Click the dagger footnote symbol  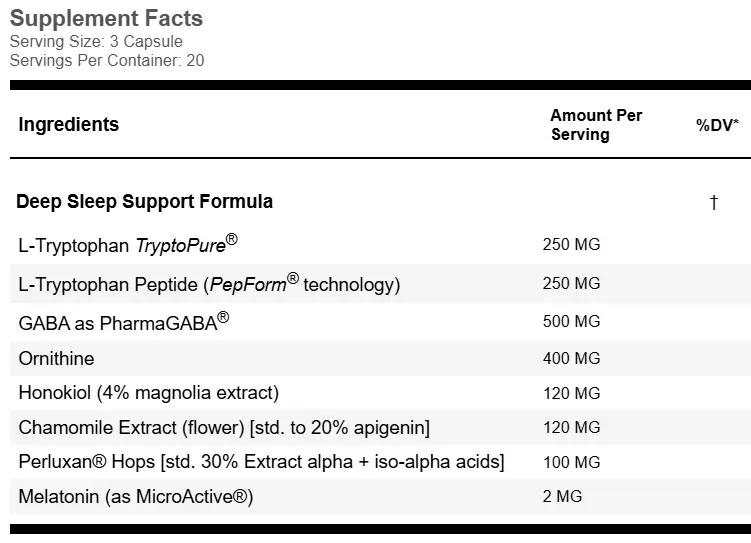(714, 202)
